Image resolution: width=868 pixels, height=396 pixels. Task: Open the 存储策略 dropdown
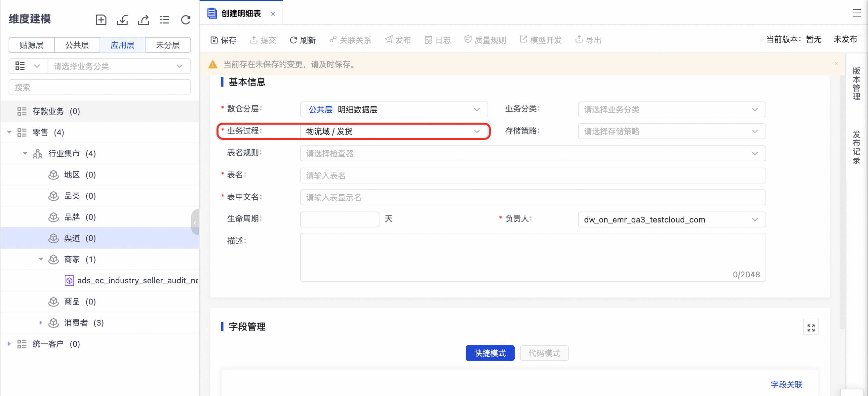(672, 131)
